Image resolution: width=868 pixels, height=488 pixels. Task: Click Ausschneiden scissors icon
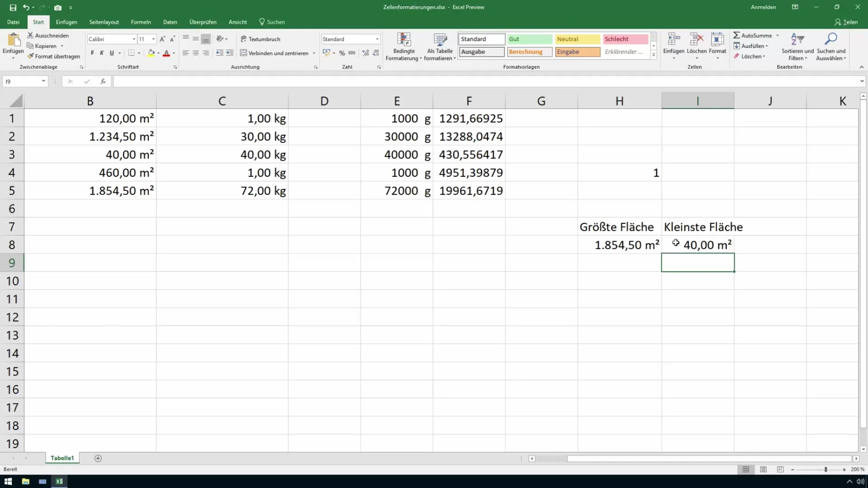tap(30, 35)
